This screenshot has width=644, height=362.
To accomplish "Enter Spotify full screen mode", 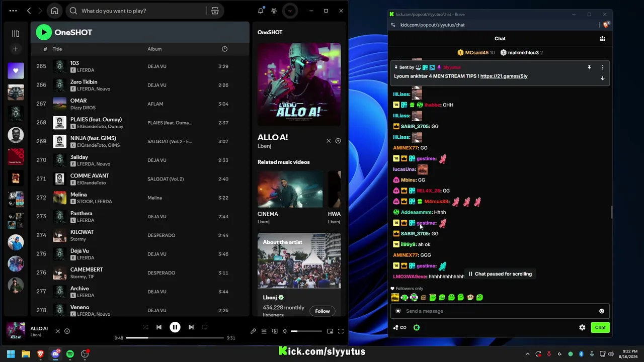I will (x=341, y=331).
